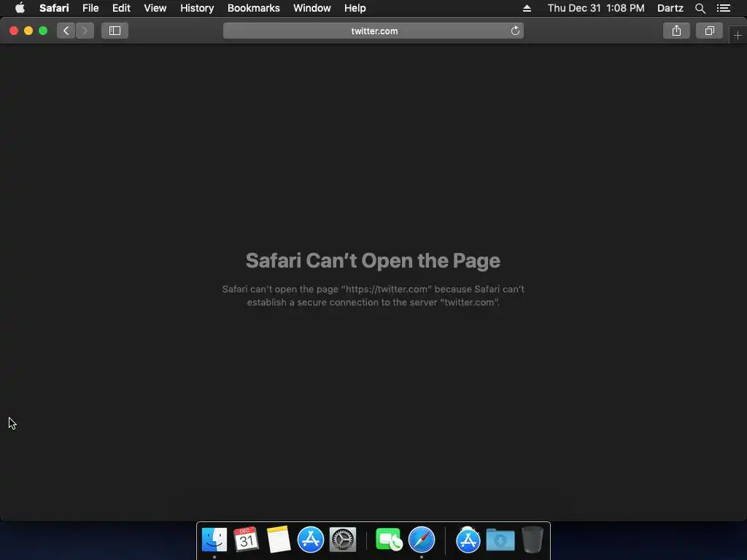Open the App Store icon beside Downloads
The image size is (747, 560).
point(468,540)
